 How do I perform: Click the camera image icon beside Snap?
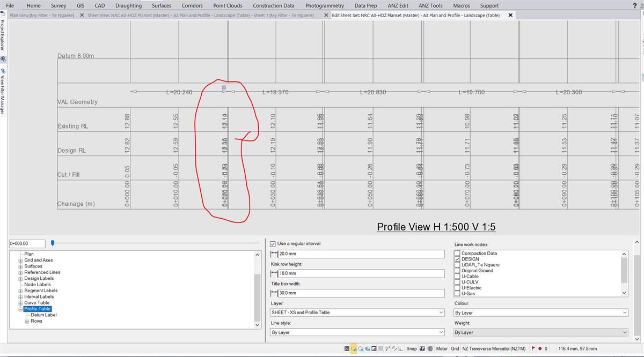[422, 348]
